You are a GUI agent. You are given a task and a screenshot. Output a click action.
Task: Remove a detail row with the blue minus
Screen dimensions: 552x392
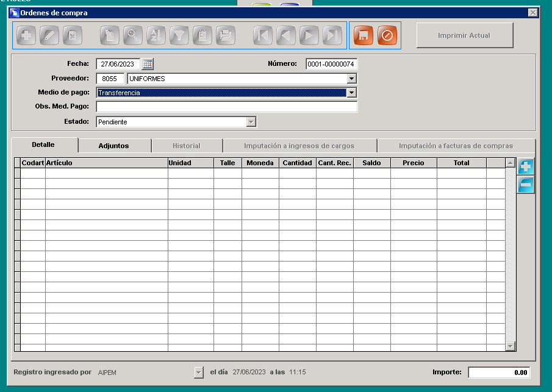tap(526, 185)
